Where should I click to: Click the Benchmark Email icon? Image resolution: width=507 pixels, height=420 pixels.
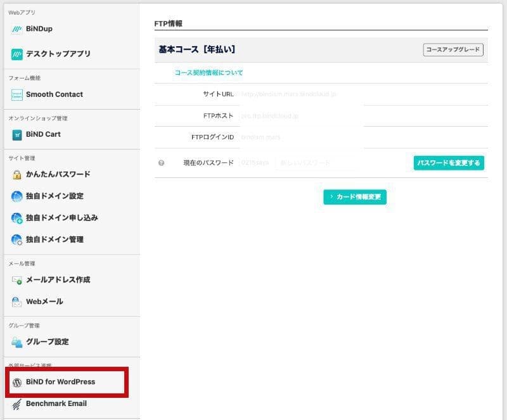(17, 404)
